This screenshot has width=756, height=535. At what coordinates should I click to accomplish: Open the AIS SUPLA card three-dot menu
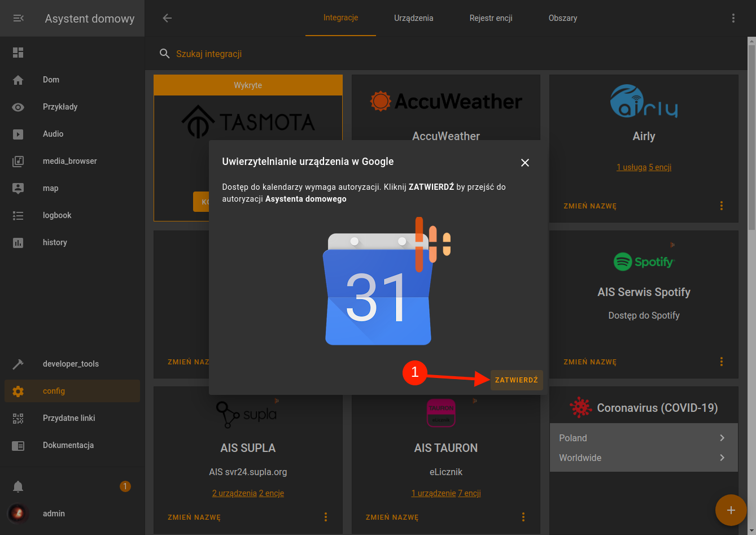(x=326, y=517)
